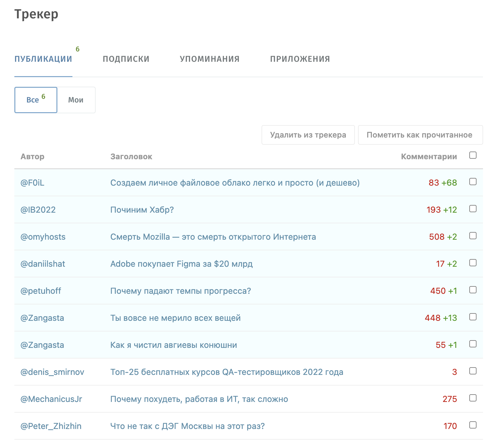Click comment count 17 +2
Screen dimensions: 490x448
(x=447, y=264)
